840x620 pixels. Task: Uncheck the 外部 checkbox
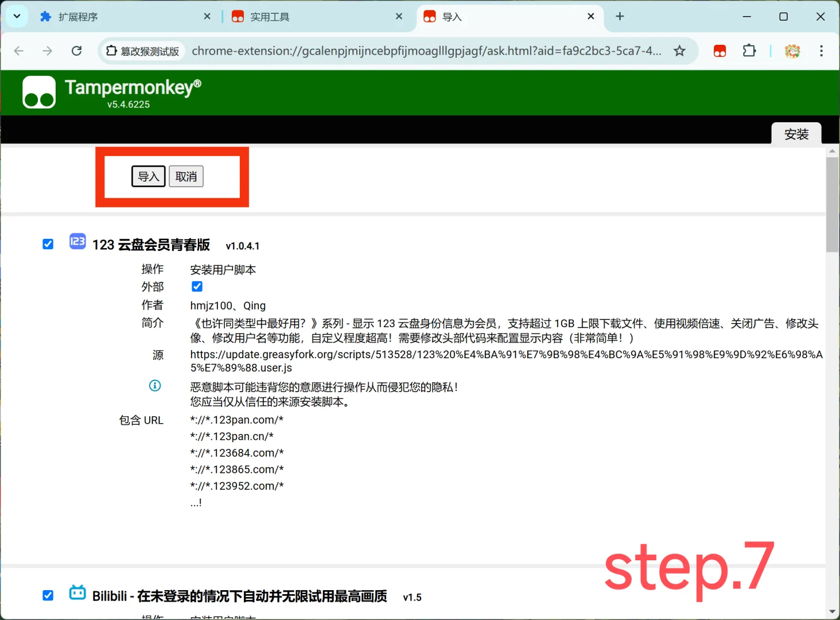[197, 286]
